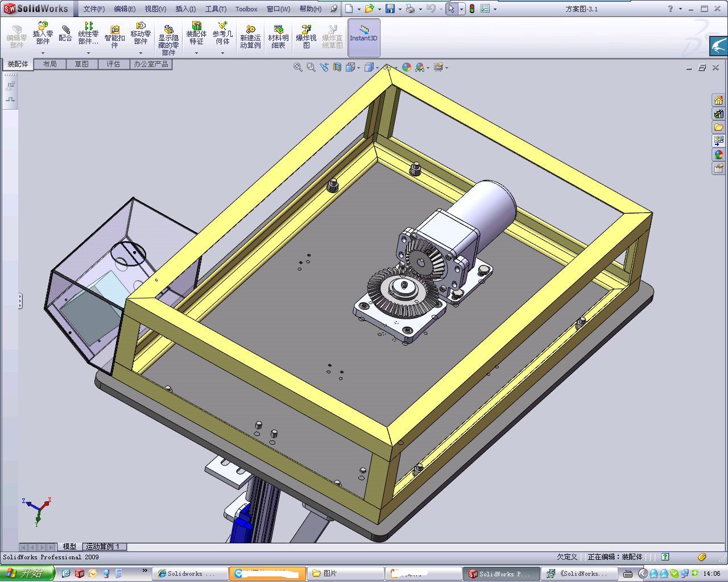Open the Help question mark dropdown arrow
The width and height of the screenshot is (728, 582).
click(x=680, y=9)
